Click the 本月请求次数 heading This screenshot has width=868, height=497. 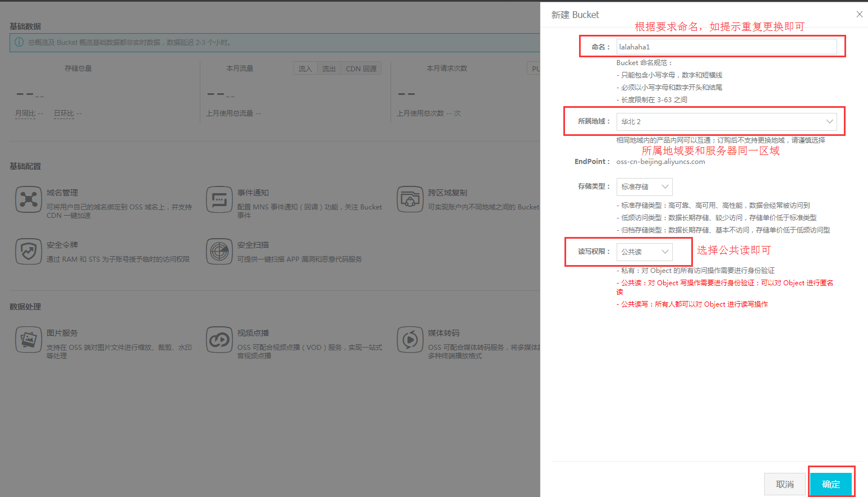pyautogui.click(x=447, y=69)
